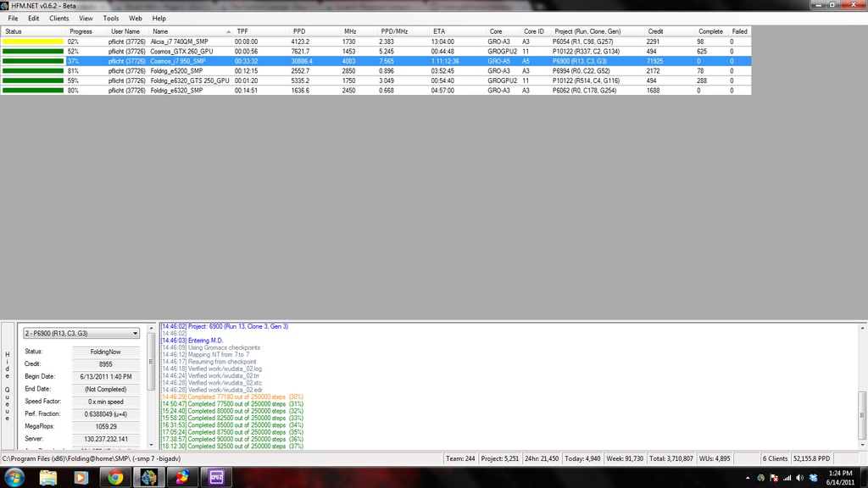Open Action Center flag tray icon
Viewport: 868px width, 488px height.
click(774, 478)
